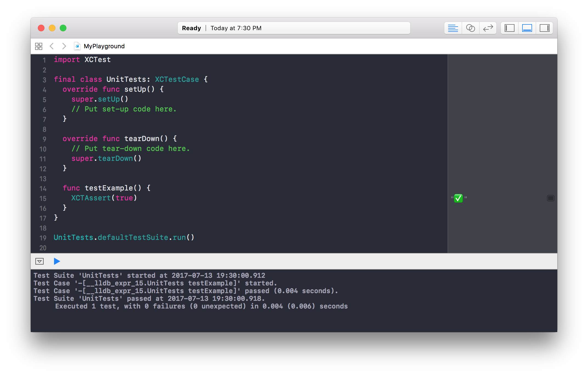
Task: Select MyPlayground in the jump bar
Action: point(104,46)
